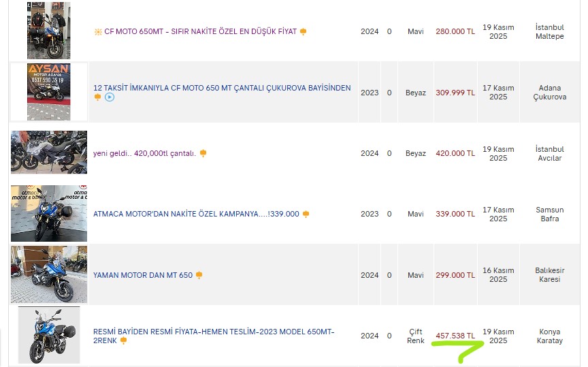This screenshot has height=367, width=588.
Task: Click the orange badge beside the Çukurova play icon
Action: pyautogui.click(x=97, y=97)
